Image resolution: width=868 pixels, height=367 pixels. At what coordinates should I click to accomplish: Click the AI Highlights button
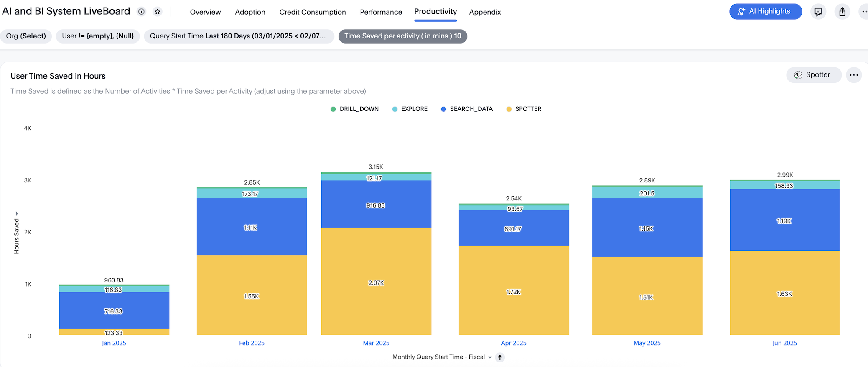click(765, 12)
